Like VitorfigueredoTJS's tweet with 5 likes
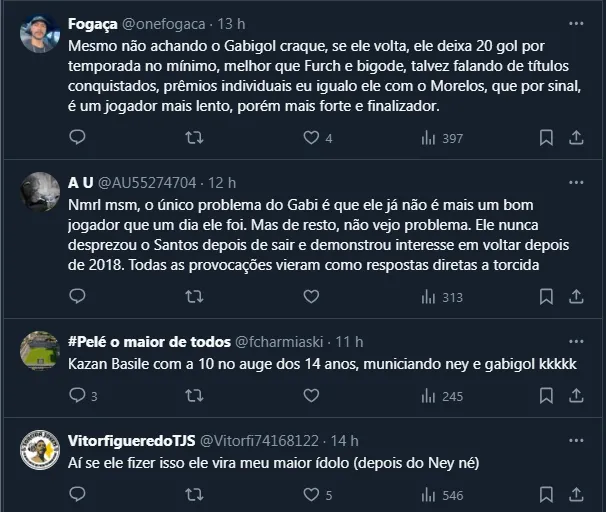Screen dimensions: 606x512 [311, 494]
